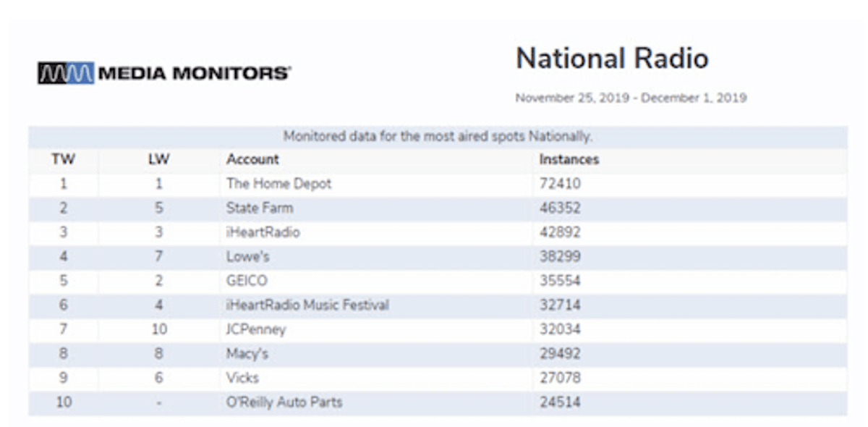The image size is (868, 427).
Task: Select the Lowe's account name
Action: click(250, 257)
